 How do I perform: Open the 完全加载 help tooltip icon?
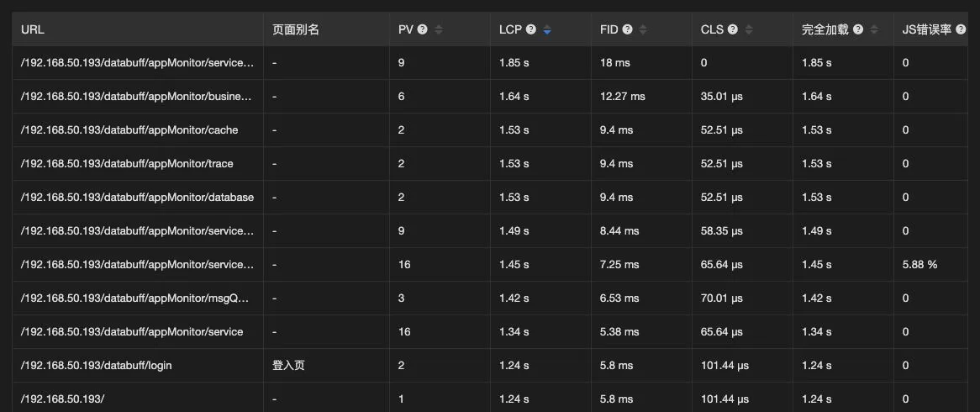pyautogui.click(x=858, y=29)
